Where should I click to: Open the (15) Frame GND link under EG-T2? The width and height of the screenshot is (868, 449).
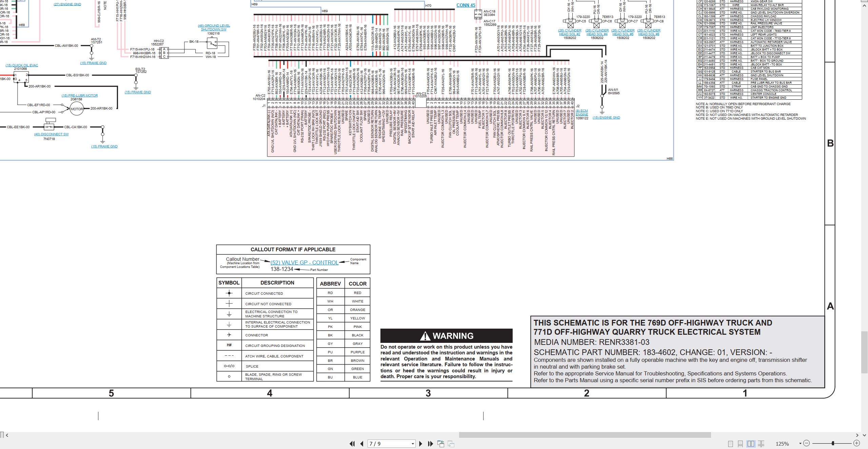138,92
